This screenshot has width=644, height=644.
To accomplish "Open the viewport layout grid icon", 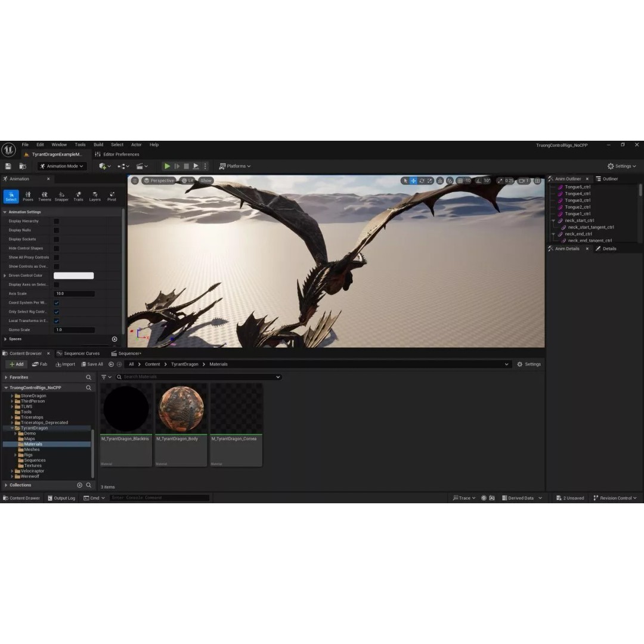I will tap(537, 181).
